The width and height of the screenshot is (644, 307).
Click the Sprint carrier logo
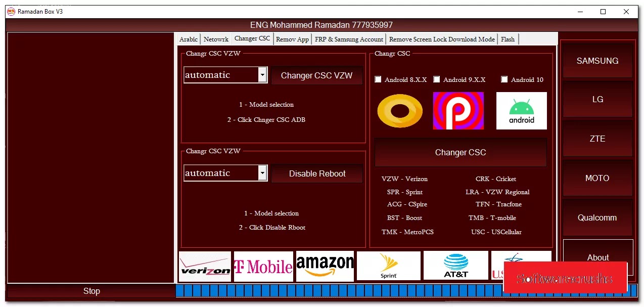[388, 266]
